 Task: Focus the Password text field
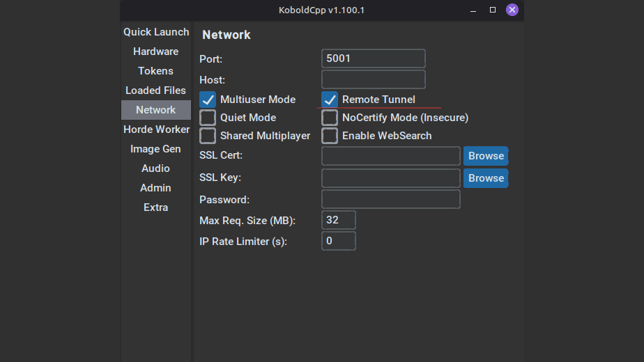(x=390, y=200)
